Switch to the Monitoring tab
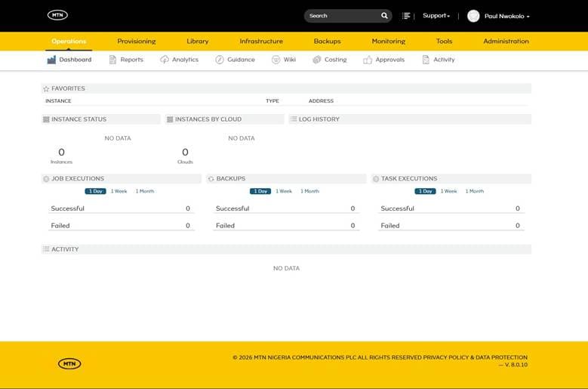588x389 pixels. [389, 42]
